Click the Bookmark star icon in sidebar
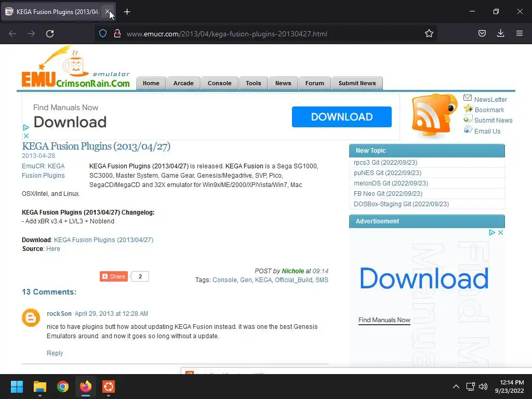 pos(468,109)
